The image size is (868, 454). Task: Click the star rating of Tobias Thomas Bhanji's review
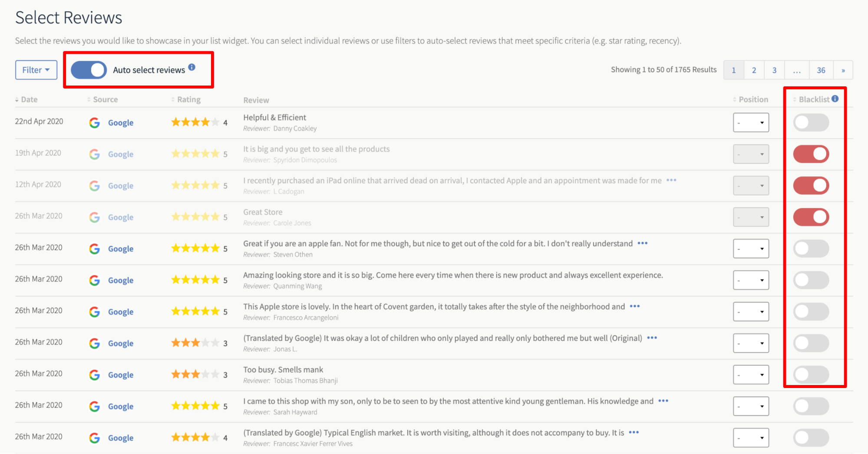(195, 374)
